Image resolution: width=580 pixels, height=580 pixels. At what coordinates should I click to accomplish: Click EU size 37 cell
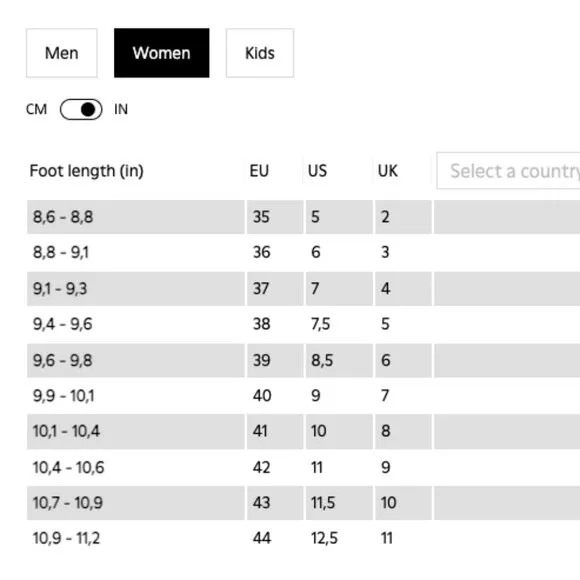click(275, 289)
